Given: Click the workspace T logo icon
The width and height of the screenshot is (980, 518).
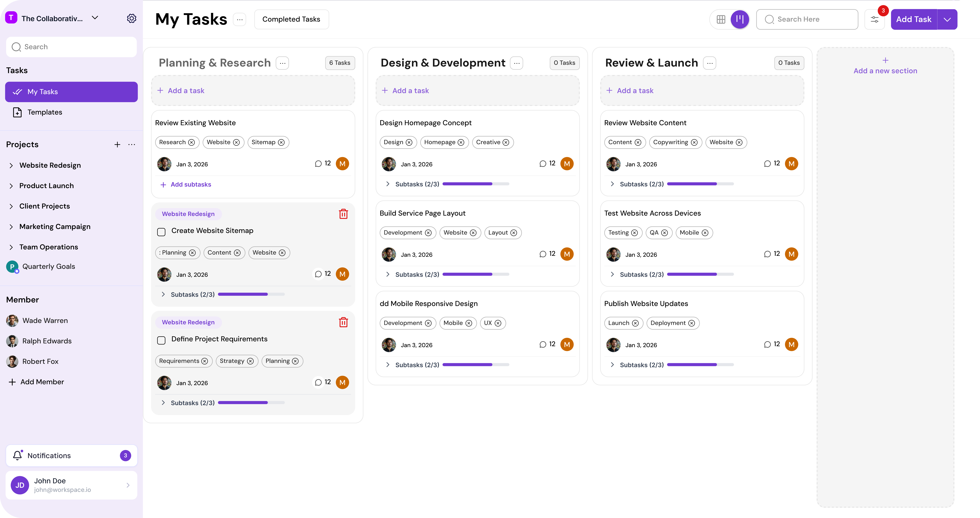Looking at the screenshot, I should (x=11, y=18).
